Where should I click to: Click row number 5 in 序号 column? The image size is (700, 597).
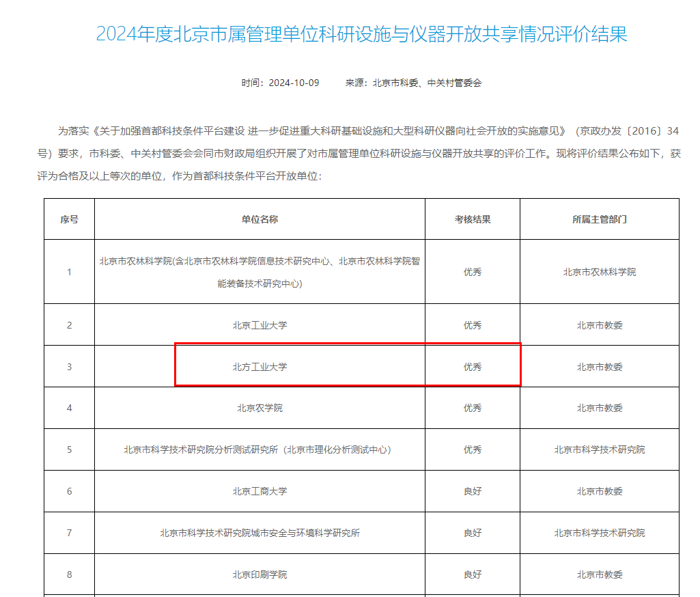69,449
